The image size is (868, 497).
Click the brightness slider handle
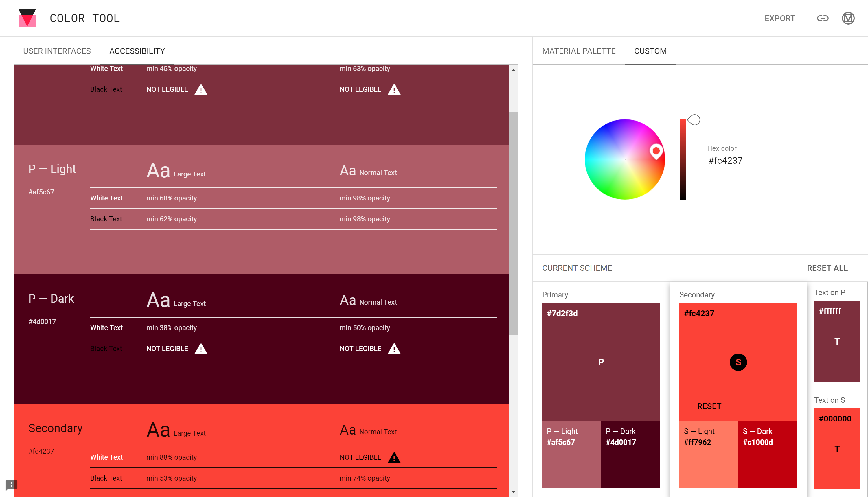(694, 120)
